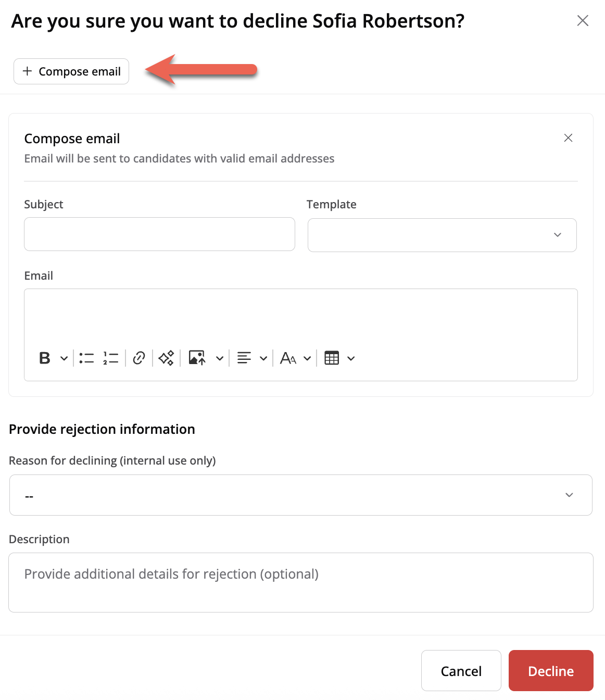Click the insert table icon

(x=332, y=358)
